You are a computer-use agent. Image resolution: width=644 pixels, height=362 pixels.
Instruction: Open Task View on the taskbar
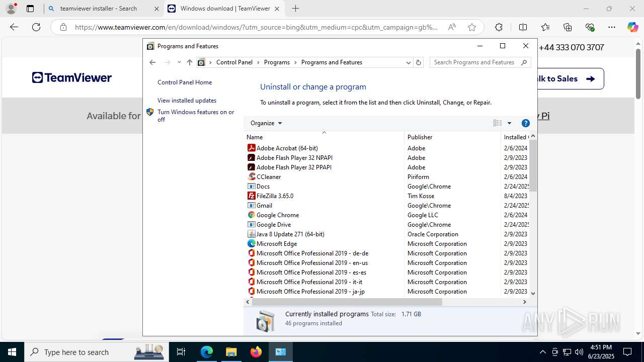click(181, 352)
